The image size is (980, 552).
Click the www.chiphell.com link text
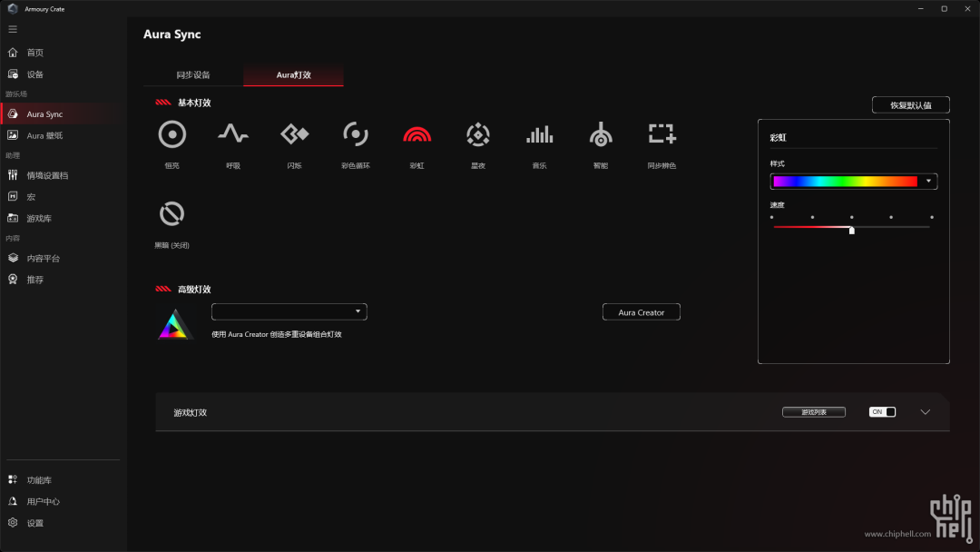[x=897, y=534]
